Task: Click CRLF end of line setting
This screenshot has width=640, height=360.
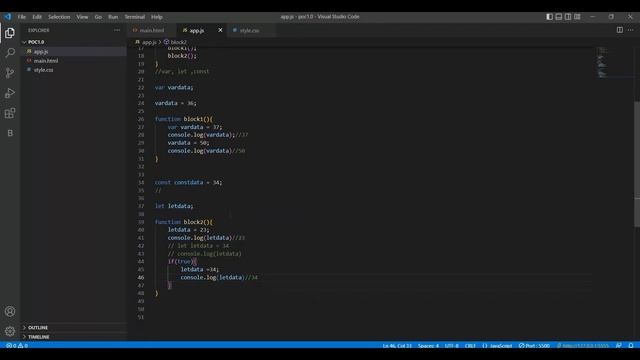Action: 470,345
